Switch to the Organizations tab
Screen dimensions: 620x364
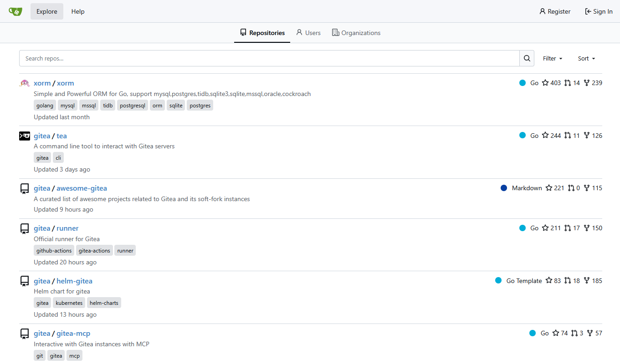coord(356,33)
